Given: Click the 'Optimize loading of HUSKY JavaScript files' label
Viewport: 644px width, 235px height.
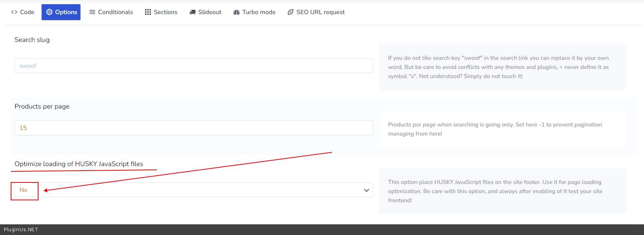Looking at the screenshot, I should click(79, 164).
